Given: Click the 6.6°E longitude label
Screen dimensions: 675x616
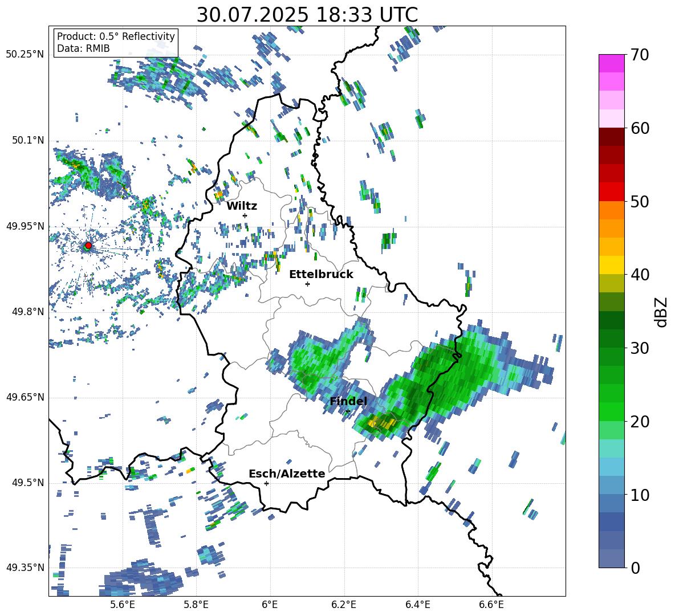Looking at the screenshot, I should pos(491,605).
